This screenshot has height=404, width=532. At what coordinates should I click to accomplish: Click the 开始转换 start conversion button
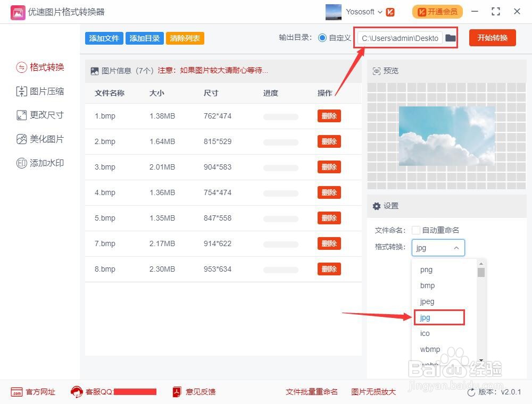tap(492, 38)
